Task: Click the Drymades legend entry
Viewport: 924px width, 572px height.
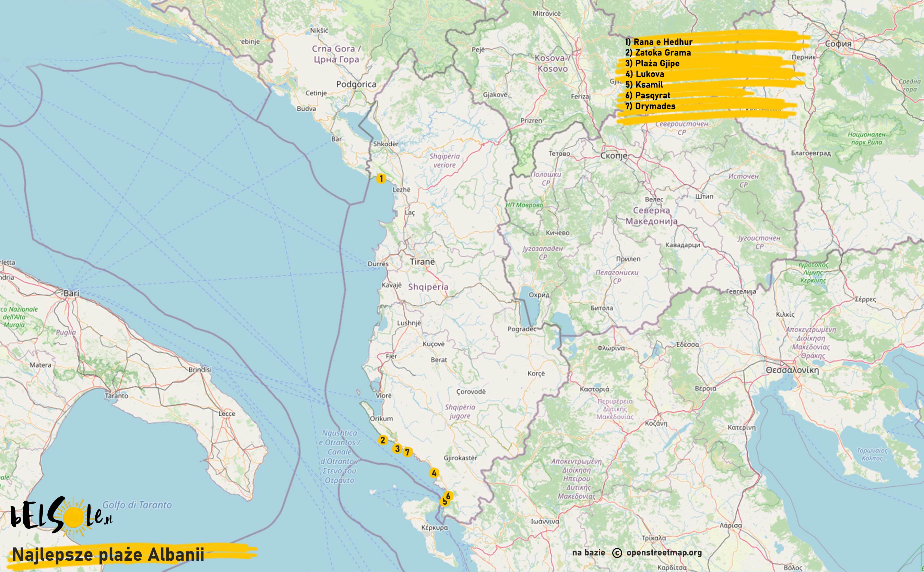Action: pyautogui.click(x=650, y=106)
